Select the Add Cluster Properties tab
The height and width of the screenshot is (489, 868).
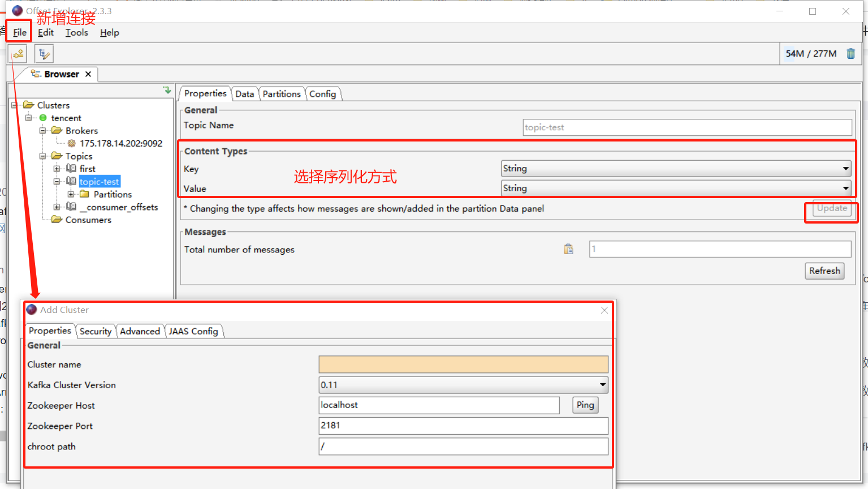[x=50, y=331]
